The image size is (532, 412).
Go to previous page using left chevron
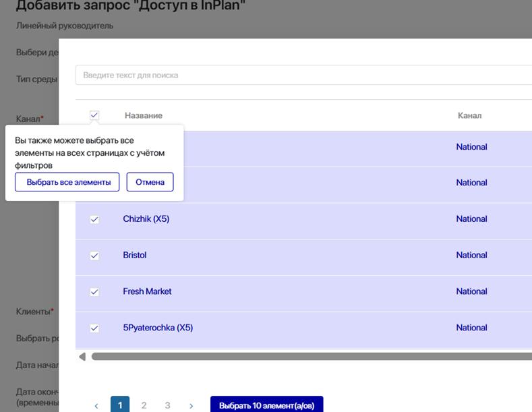tap(96, 406)
